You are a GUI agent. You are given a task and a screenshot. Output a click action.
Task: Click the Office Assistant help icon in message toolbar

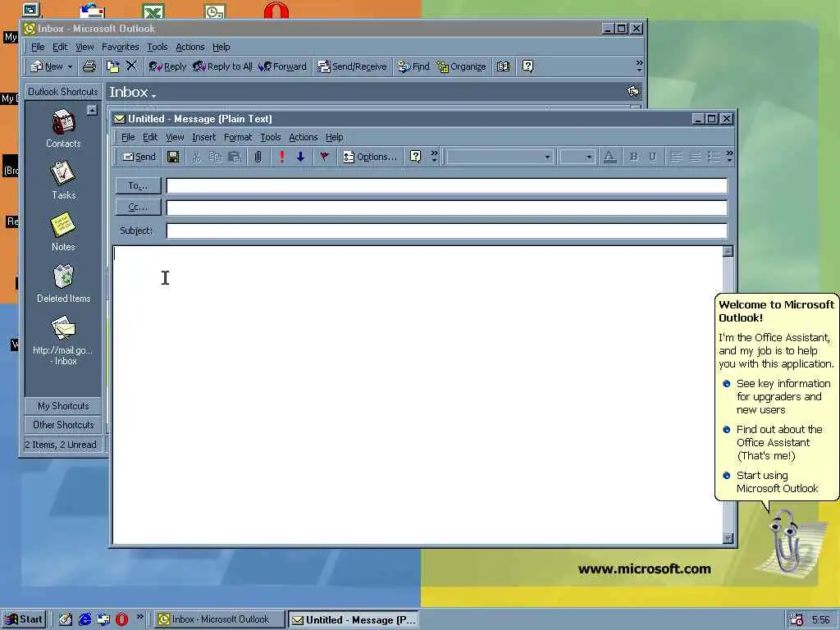coord(415,157)
